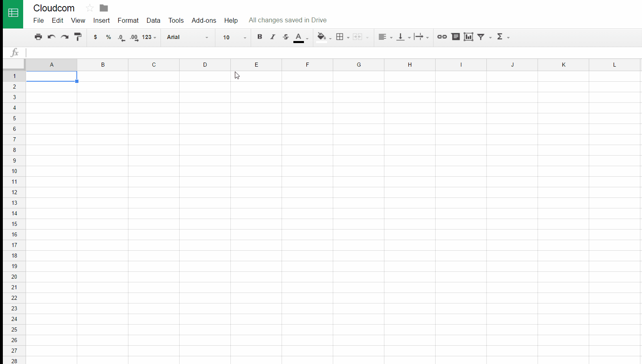Open the File menu
Screen dimensions: 642x364
coord(39,20)
